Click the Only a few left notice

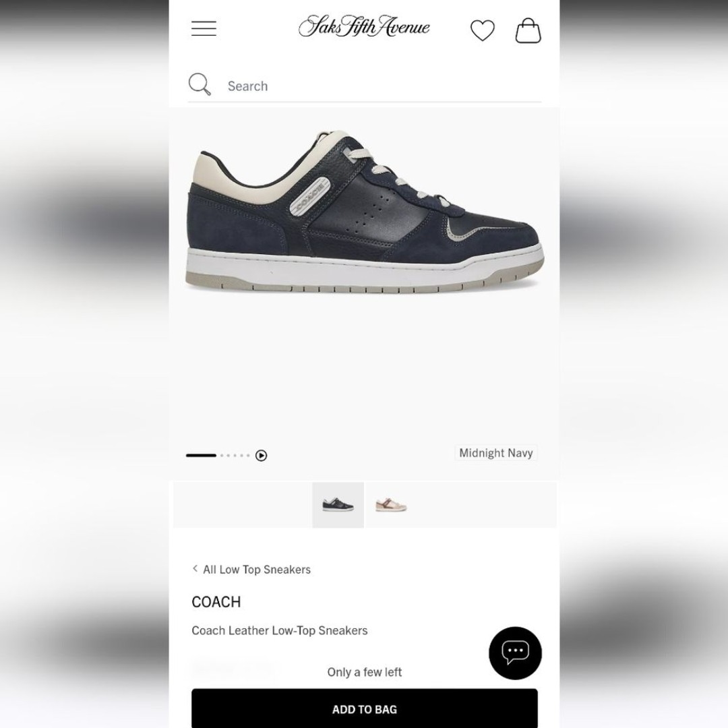pos(365,672)
